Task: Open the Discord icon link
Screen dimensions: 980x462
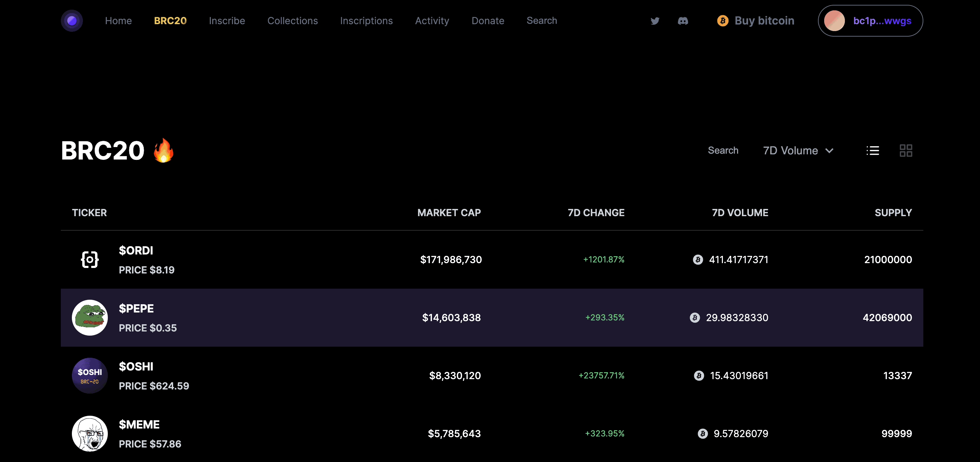Action: click(x=683, y=21)
